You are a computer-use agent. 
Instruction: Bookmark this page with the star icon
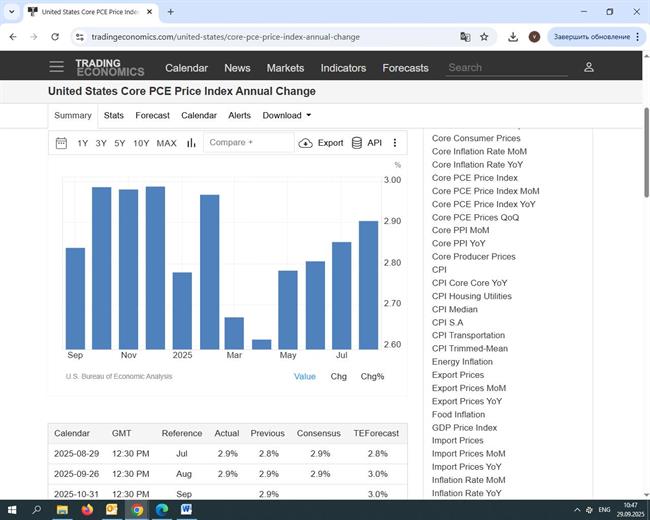[484, 37]
